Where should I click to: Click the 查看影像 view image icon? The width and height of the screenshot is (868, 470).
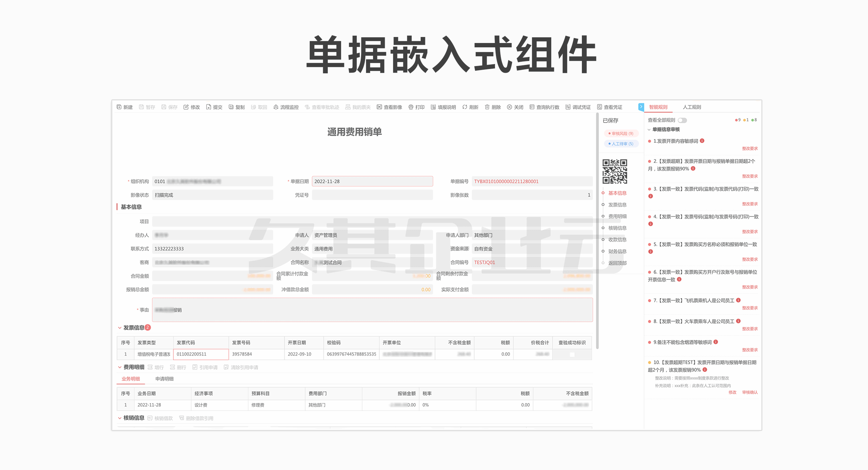click(x=379, y=107)
